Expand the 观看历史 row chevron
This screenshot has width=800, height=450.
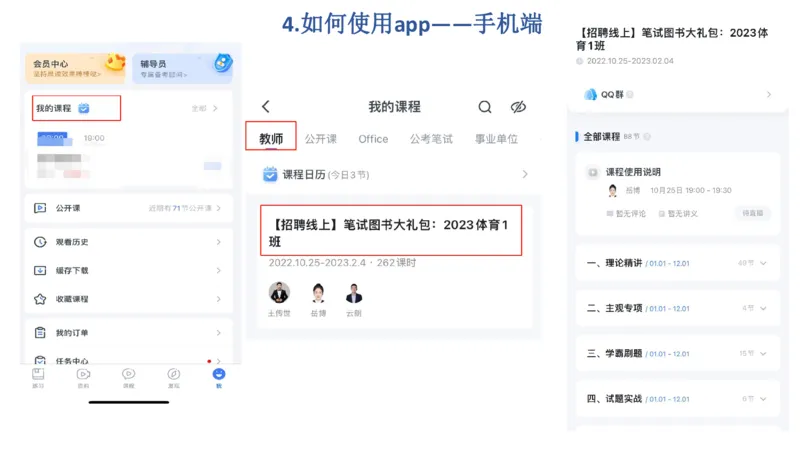point(218,242)
